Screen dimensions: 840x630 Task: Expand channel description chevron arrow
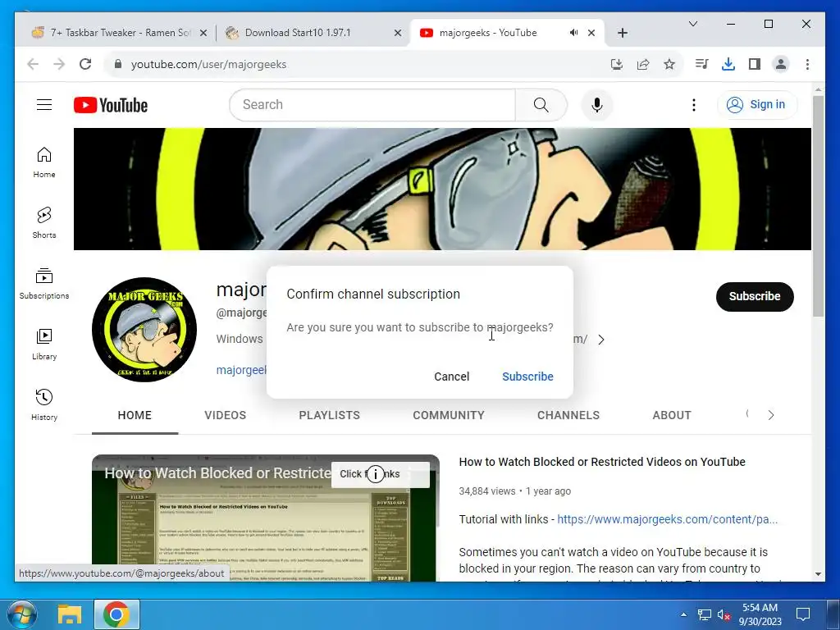(601, 340)
